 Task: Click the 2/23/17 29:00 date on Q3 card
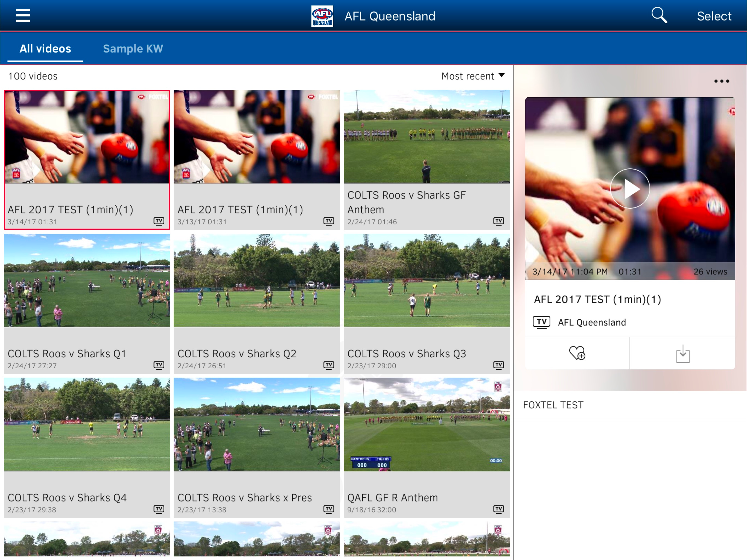pyautogui.click(x=372, y=366)
